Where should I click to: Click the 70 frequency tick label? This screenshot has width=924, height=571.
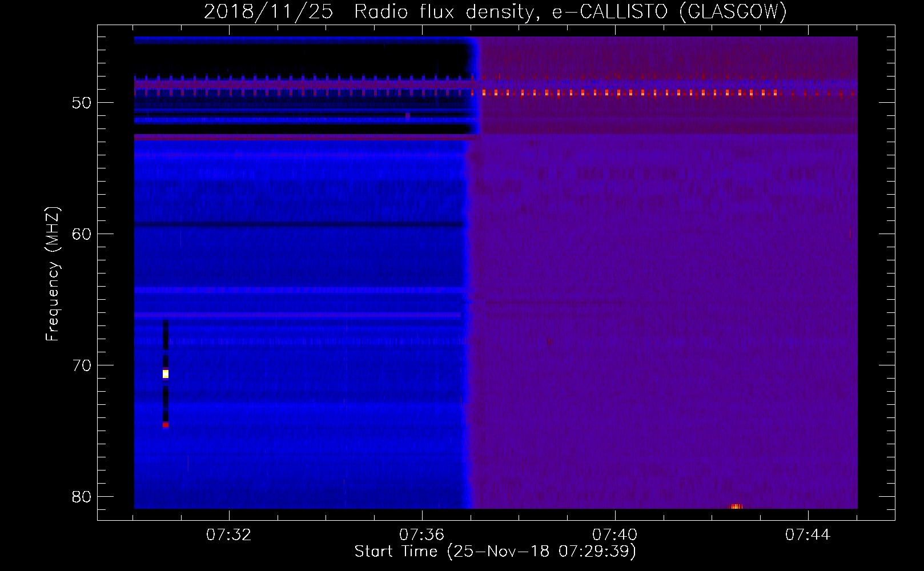click(x=82, y=366)
